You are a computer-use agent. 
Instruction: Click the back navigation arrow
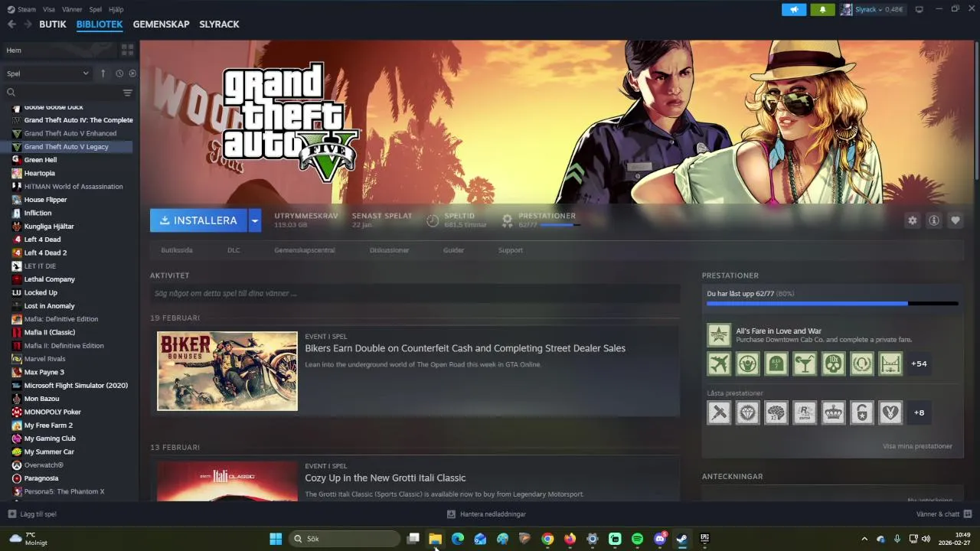tap(11, 24)
